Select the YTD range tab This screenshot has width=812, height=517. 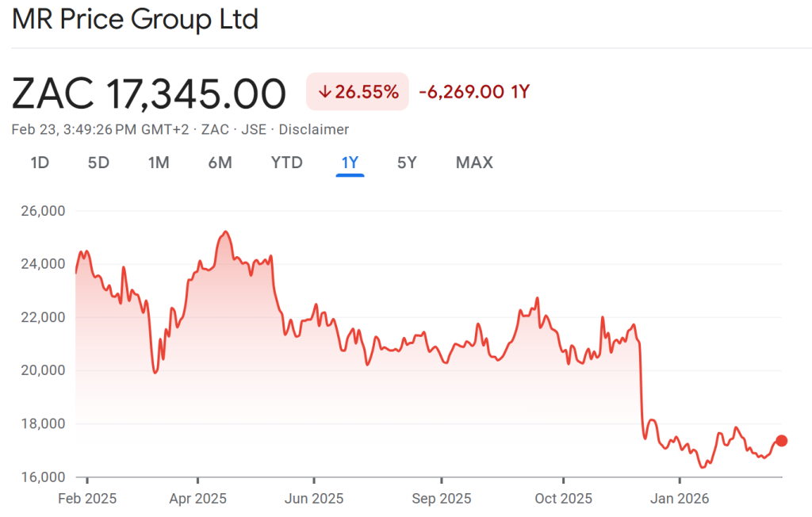click(x=286, y=163)
